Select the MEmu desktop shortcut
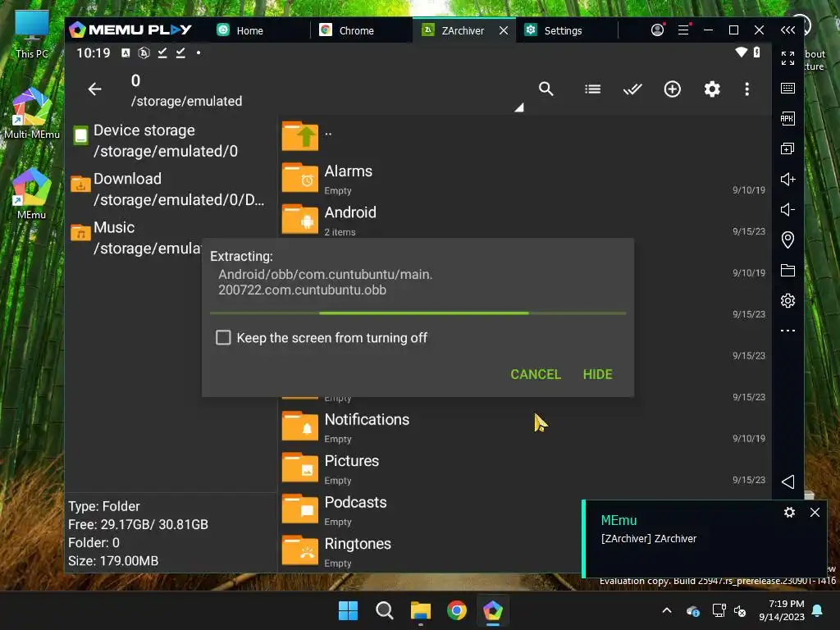The height and width of the screenshot is (630, 840). tap(32, 194)
